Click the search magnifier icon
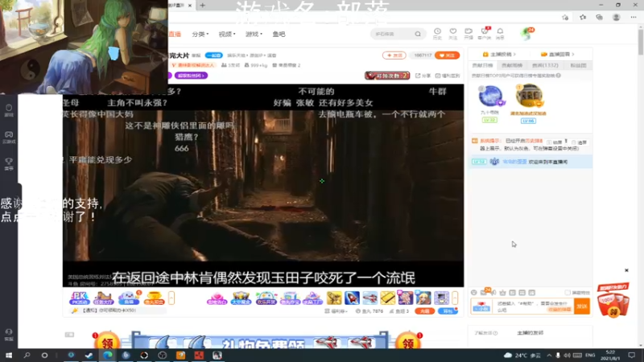Screen dimensions: 644x362 tap(418, 34)
